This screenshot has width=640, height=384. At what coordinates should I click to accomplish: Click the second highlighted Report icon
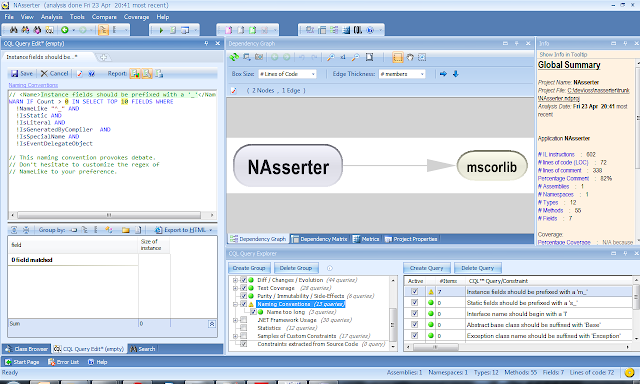click(147, 73)
